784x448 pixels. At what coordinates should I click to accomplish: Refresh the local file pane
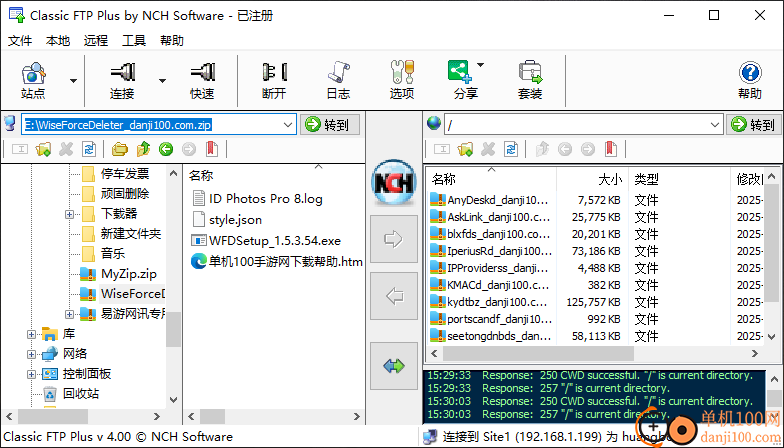(x=89, y=149)
